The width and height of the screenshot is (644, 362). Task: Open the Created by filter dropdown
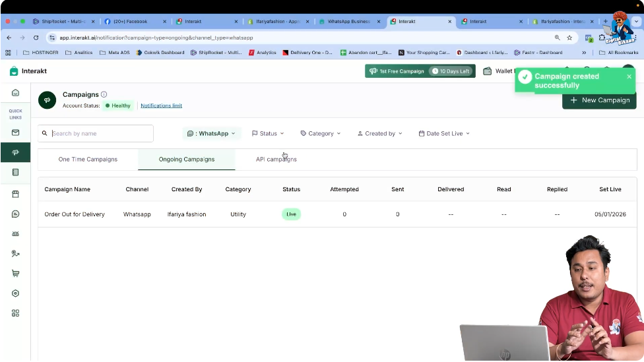click(x=380, y=133)
